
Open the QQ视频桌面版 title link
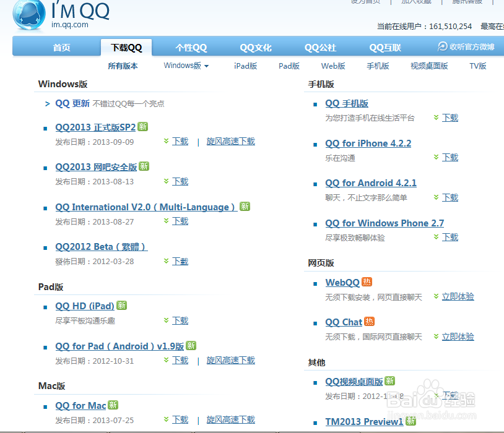click(x=354, y=382)
